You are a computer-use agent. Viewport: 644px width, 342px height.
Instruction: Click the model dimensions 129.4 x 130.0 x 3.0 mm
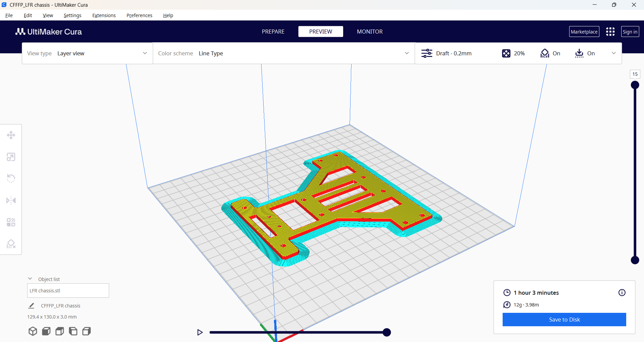click(52, 317)
